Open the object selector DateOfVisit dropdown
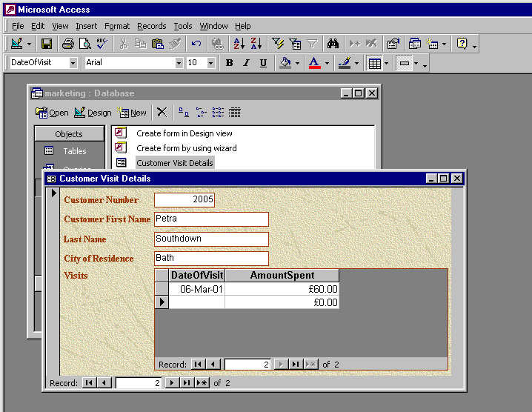This screenshot has height=412, width=532. (x=73, y=63)
